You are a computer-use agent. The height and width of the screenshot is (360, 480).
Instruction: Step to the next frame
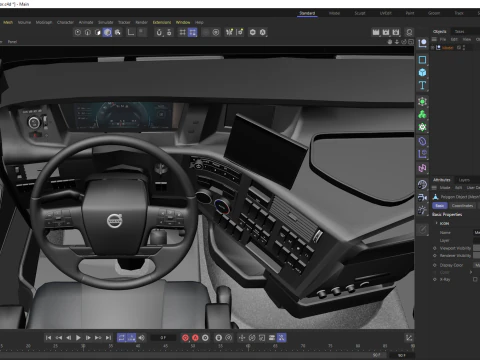coord(88,338)
